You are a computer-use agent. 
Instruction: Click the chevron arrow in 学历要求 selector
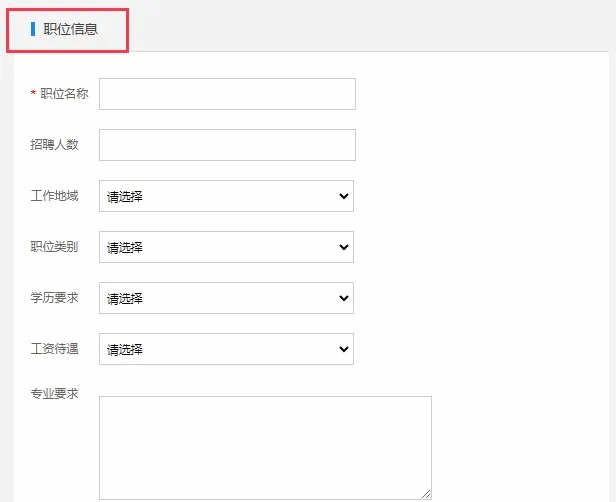tap(344, 298)
